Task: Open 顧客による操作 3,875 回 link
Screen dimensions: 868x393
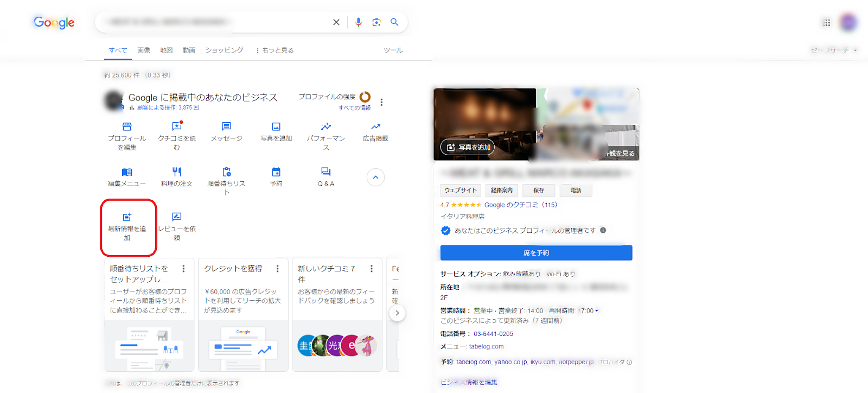Action: tap(168, 107)
